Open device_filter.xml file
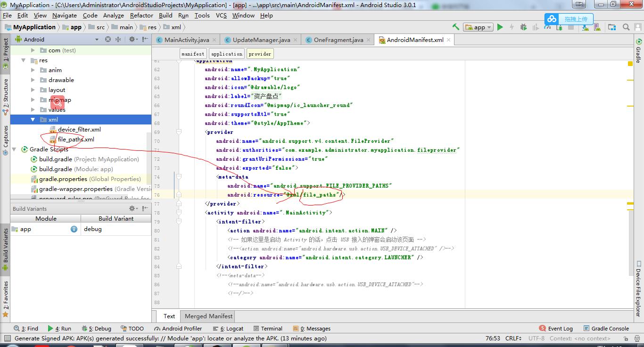The width and height of the screenshot is (644, 347). click(x=79, y=130)
